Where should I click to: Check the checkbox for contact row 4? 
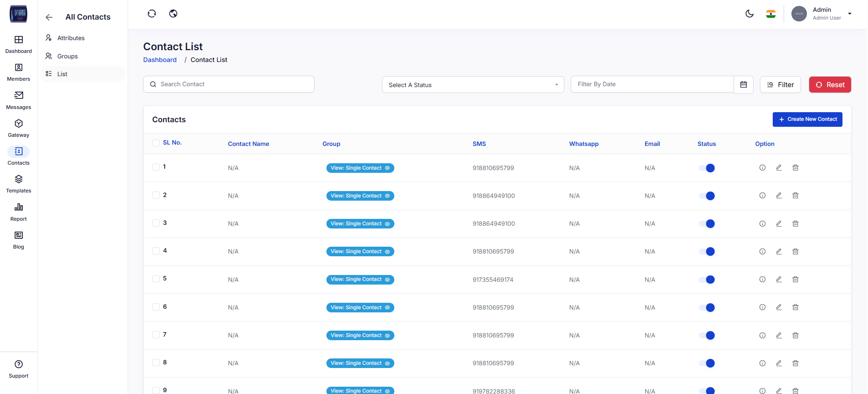tap(156, 251)
